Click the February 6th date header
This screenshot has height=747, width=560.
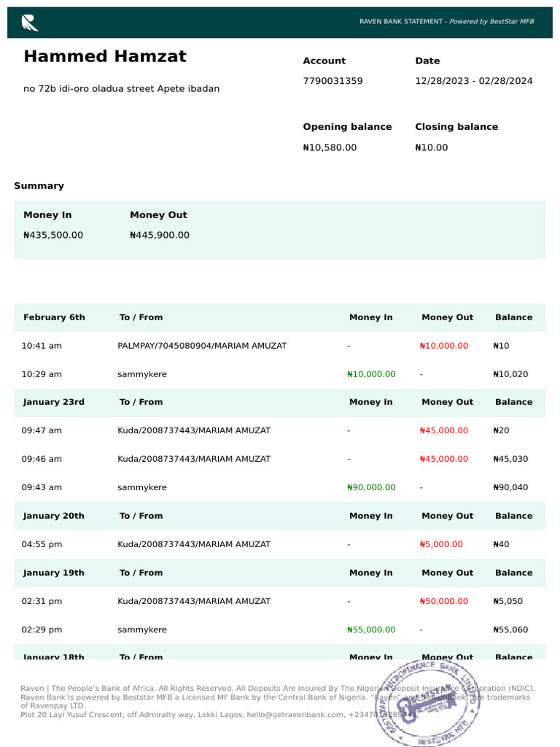click(x=54, y=317)
